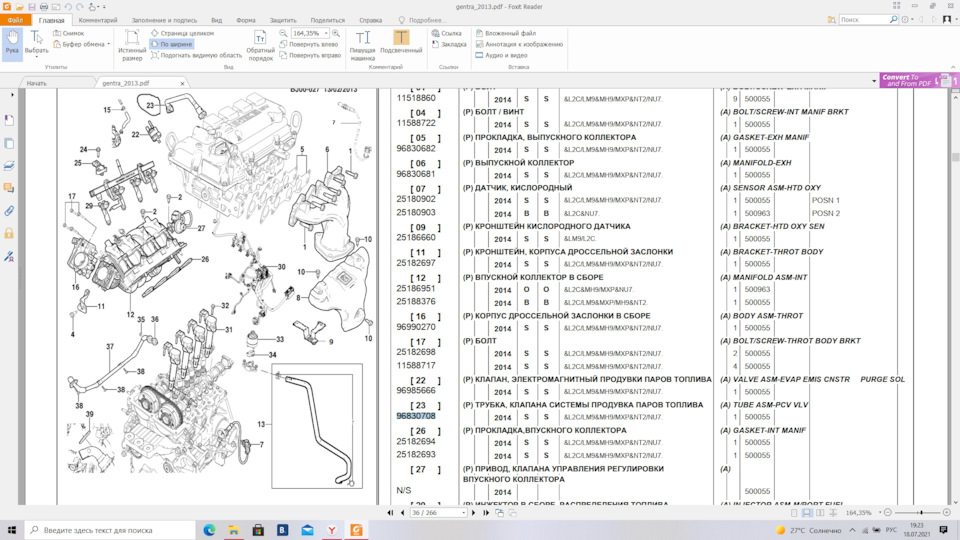This screenshot has width=960, height=540.
Task: Click the Rotate Left (Повернуть влево) button
Action: pyautogui.click(x=310, y=44)
